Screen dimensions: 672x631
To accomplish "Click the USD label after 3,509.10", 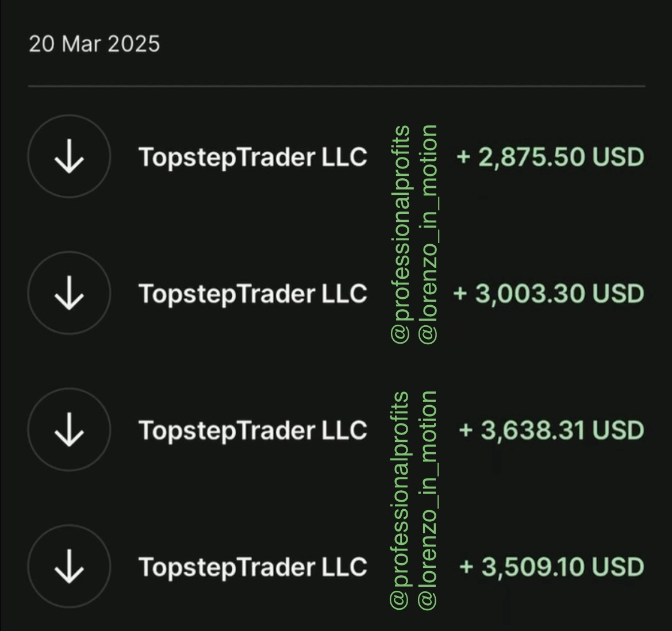I will (x=618, y=567).
